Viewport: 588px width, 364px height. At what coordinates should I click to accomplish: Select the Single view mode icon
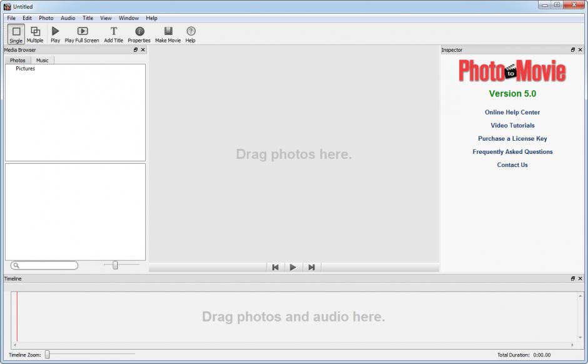pos(16,34)
